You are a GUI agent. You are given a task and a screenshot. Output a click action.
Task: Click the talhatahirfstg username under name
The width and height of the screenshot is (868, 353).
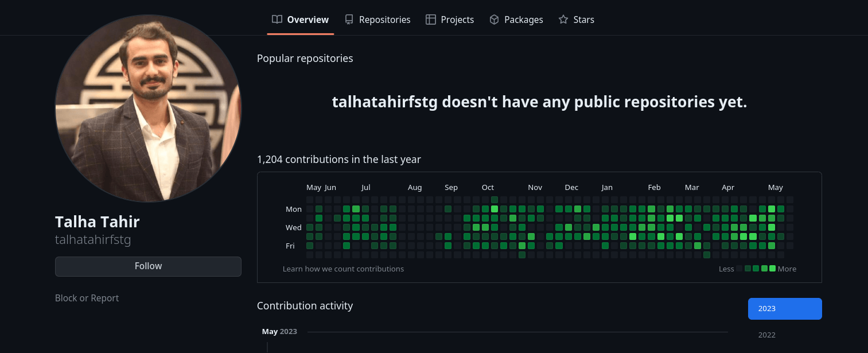pos(93,239)
